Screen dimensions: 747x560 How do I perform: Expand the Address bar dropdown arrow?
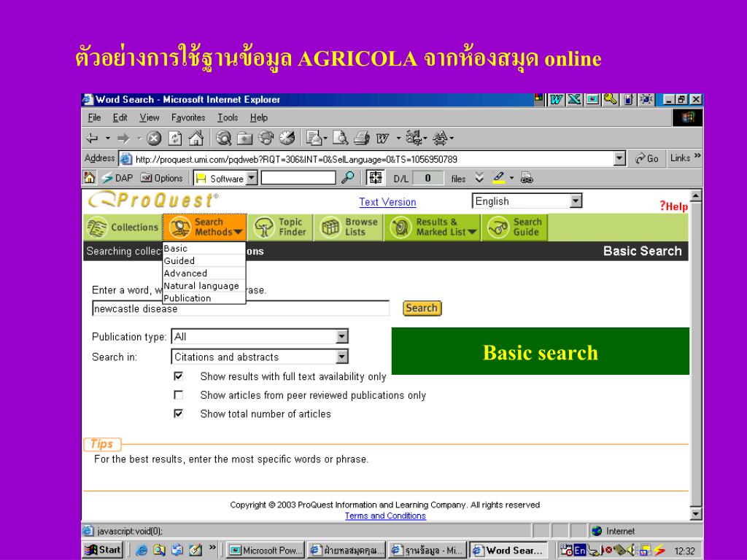tap(619, 158)
